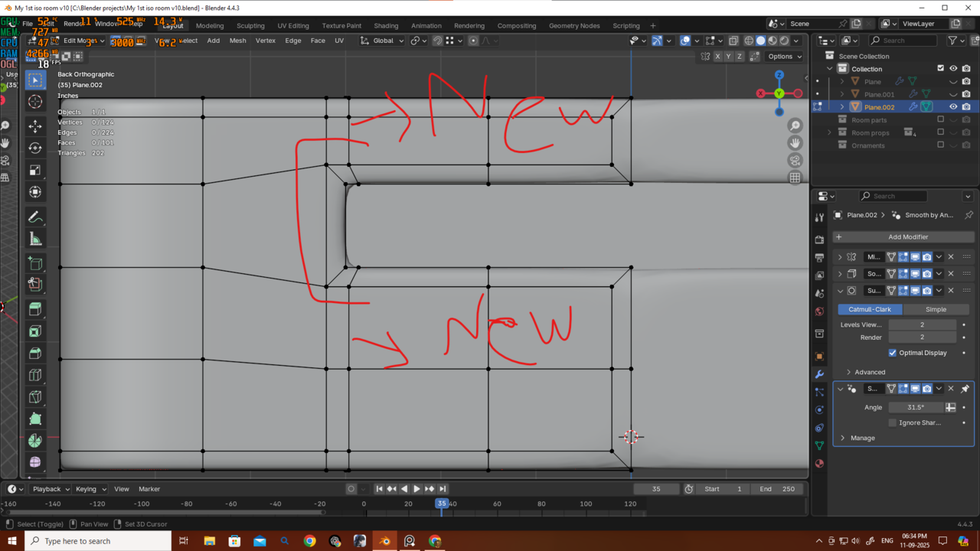The height and width of the screenshot is (551, 980).
Task: Select the Scale tool
Action: click(35, 170)
